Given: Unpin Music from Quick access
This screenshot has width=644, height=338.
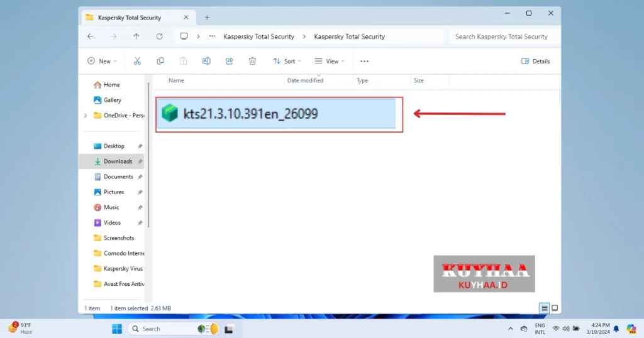Looking at the screenshot, I should [140, 207].
